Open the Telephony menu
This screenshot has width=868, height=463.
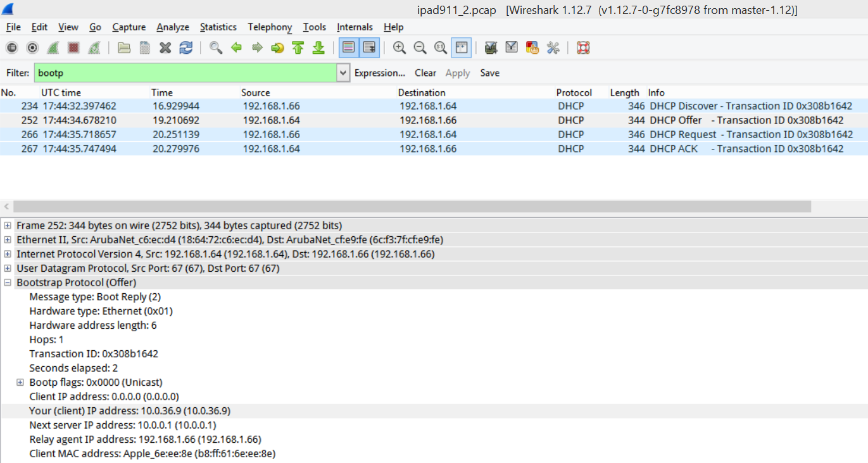270,27
